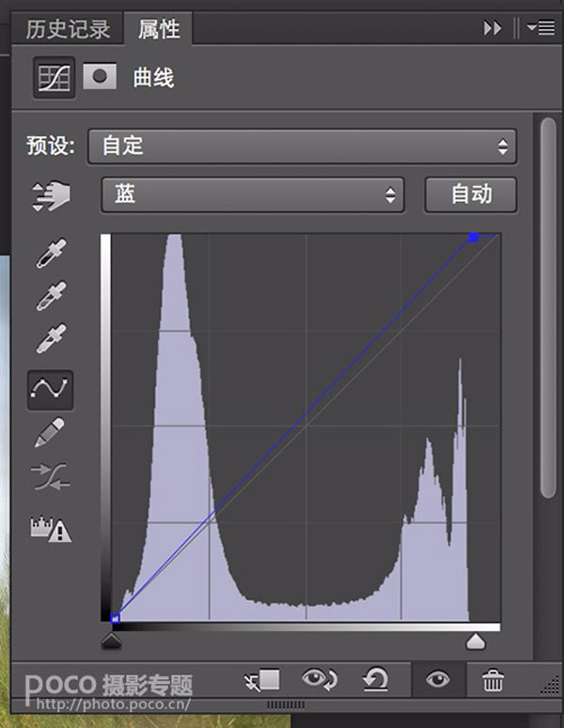Open the 预设 dropdown showing 自定
Screen dimensions: 564x728
pyautogui.click(x=302, y=147)
